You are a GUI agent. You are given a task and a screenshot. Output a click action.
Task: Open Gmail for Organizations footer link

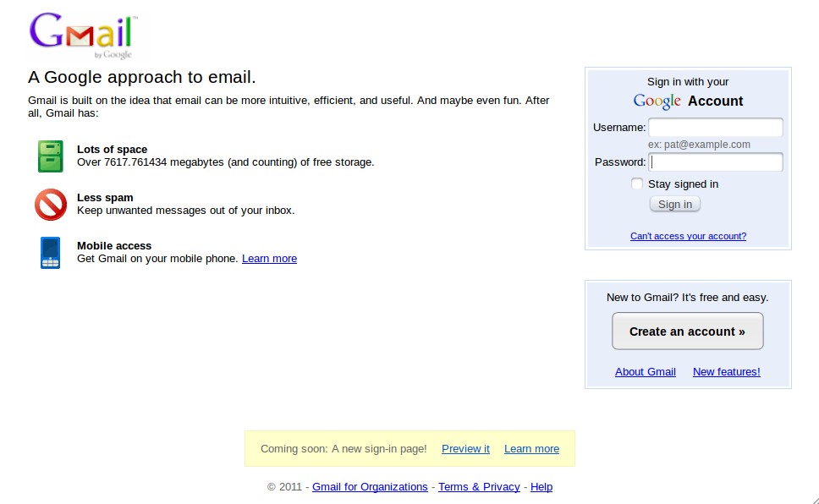click(370, 487)
